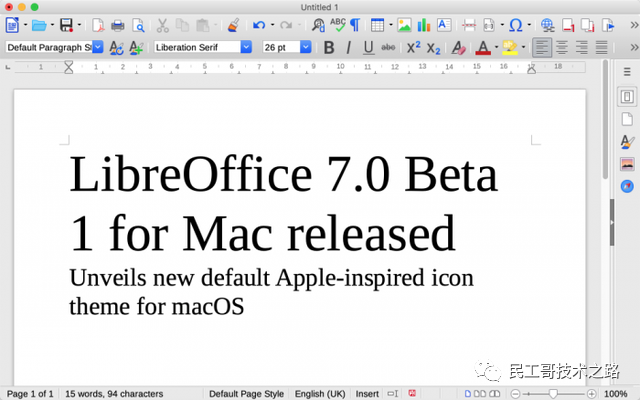Click the Insert Field icon
Image resolution: width=640 pixels, height=400 pixels.
coord(489,25)
